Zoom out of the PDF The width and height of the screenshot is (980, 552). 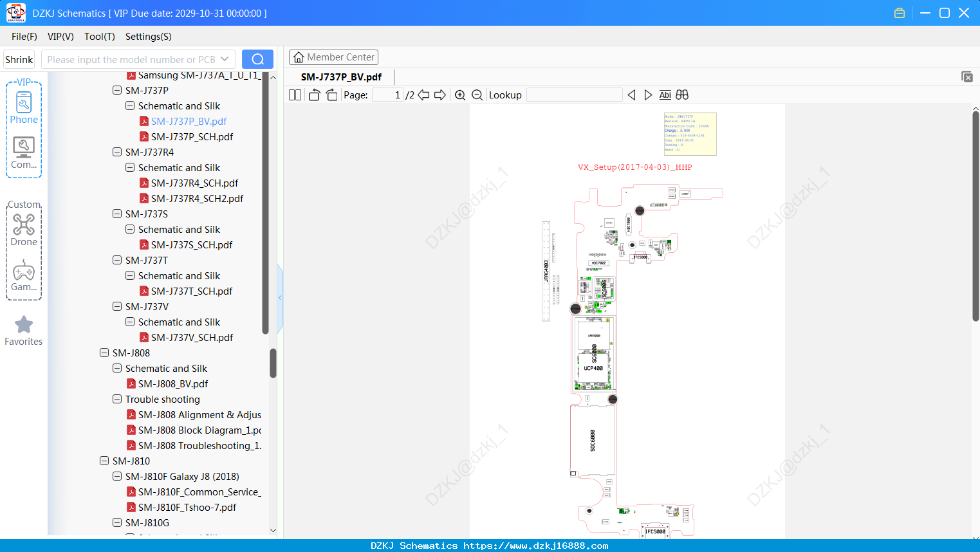[x=477, y=95]
